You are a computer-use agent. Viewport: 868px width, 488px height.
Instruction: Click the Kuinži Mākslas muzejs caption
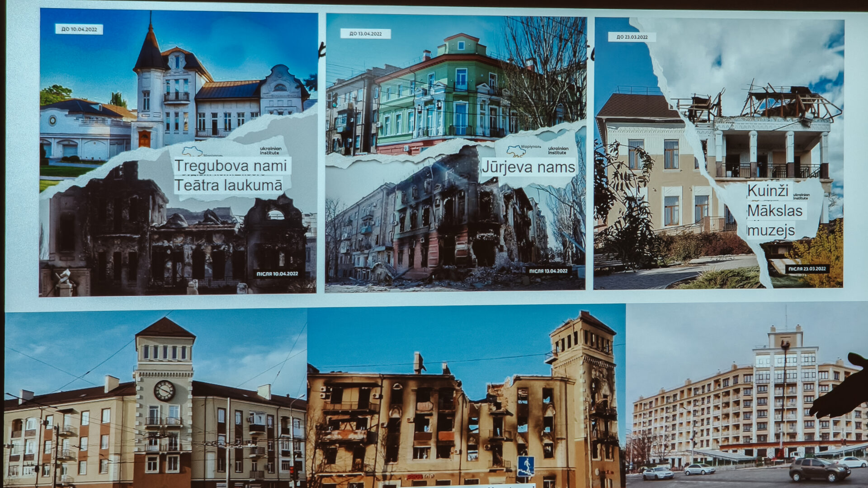(x=774, y=211)
